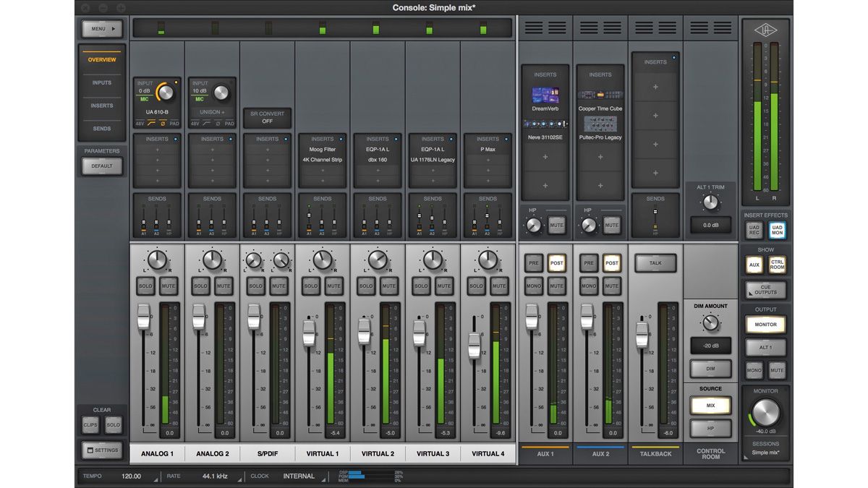Toggle phase invert (Ø) on Analog 1

pyautogui.click(x=163, y=124)
